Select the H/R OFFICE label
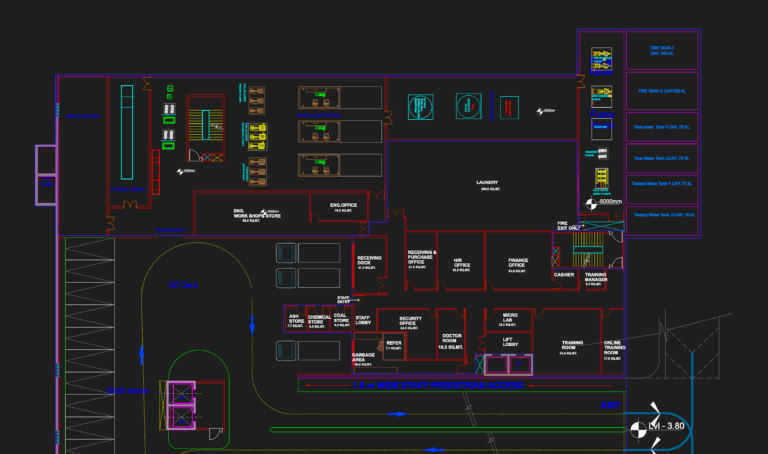768x454 pixels. pos(461,264)
